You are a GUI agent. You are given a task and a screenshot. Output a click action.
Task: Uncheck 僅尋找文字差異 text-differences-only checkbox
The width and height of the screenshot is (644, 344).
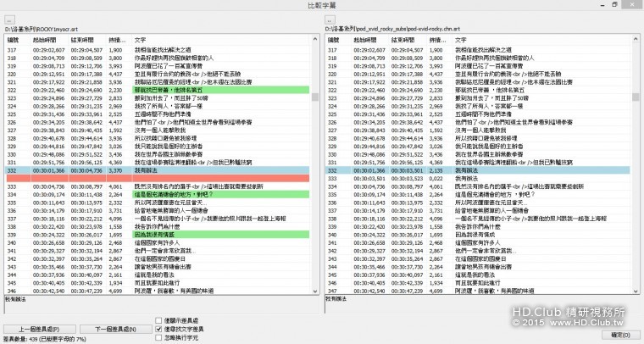[x=158, y=329]
